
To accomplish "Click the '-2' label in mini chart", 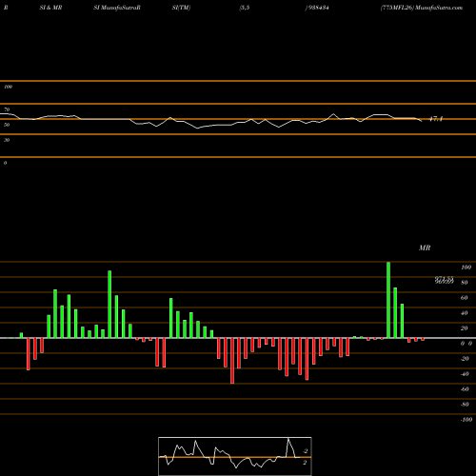I will click(306, 451).
